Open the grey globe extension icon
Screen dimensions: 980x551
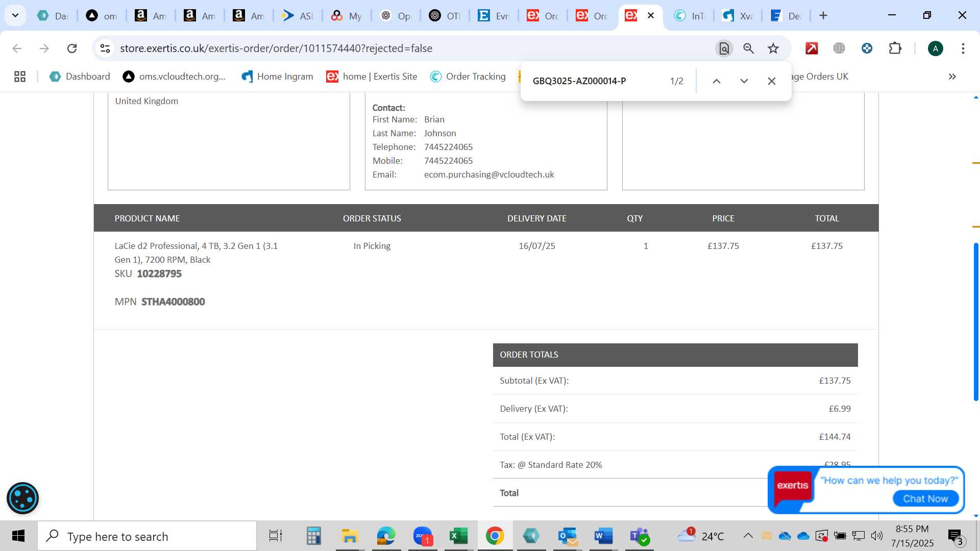(839, 48)
